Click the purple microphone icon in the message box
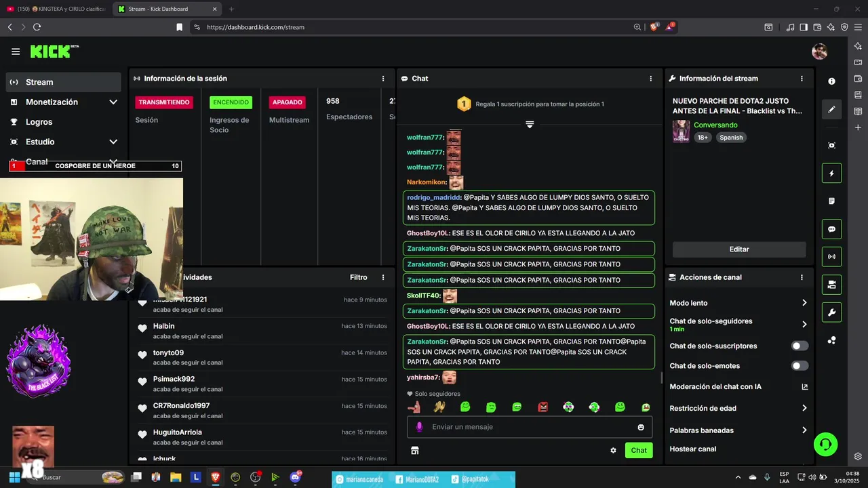Image resolution: width=868 pixels, height=488 pixels. [419, 427]
